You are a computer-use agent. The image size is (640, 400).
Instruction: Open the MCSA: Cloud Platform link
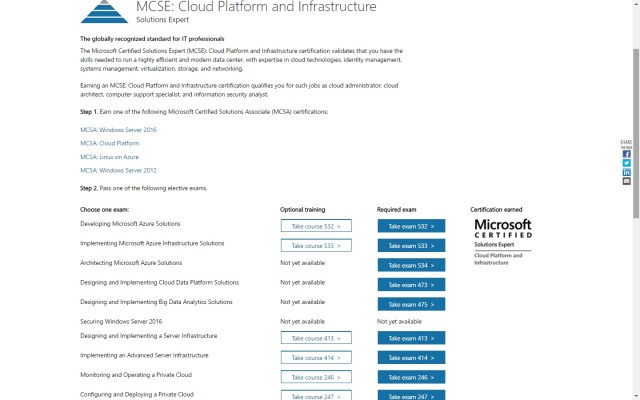coord(110,143)
